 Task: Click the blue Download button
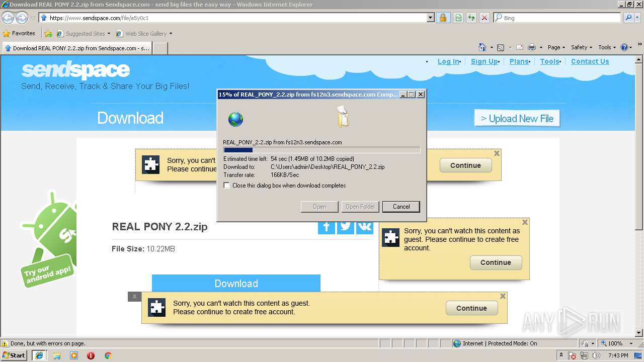tap(236, 283)
